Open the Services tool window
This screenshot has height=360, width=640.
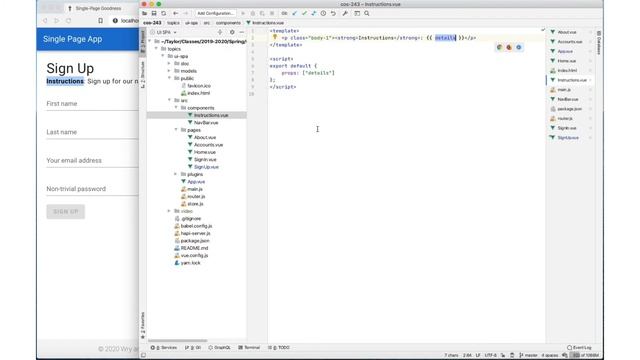click(164, 347)
